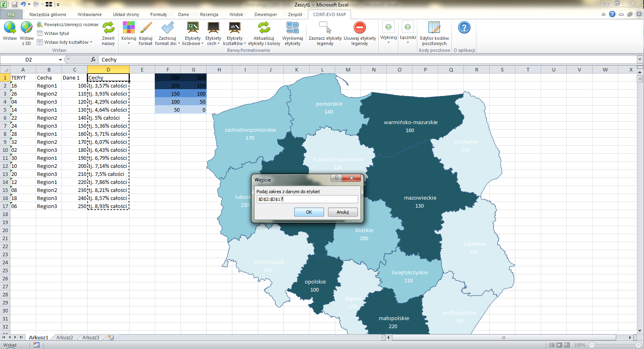Open the Deweloper tab

[x=265, y=14]
